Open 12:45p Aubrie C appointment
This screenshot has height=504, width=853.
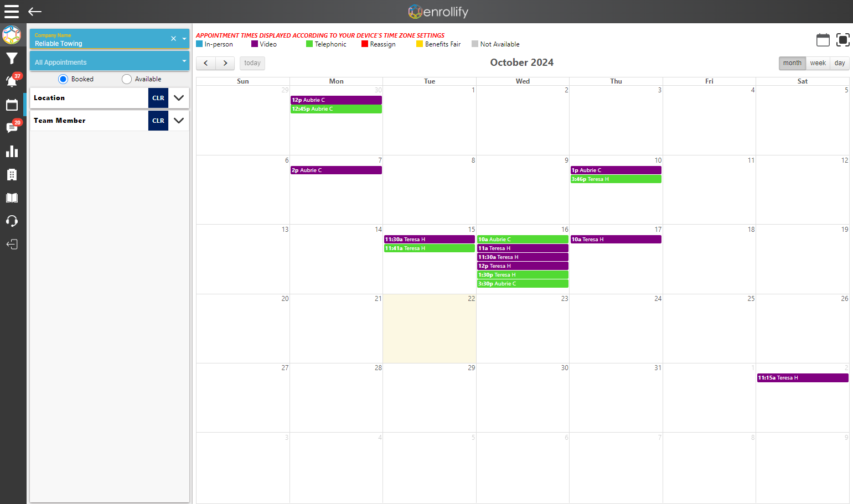[x=336, y=109]
